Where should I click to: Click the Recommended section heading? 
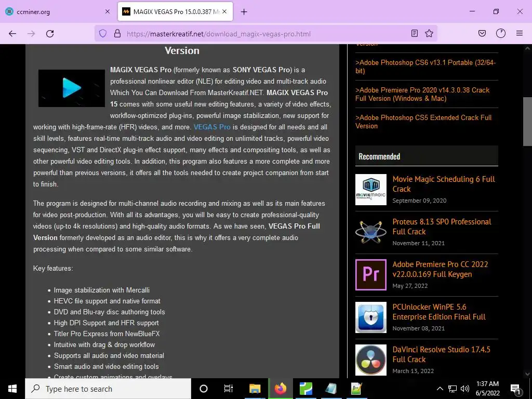[x=379, y=156]
